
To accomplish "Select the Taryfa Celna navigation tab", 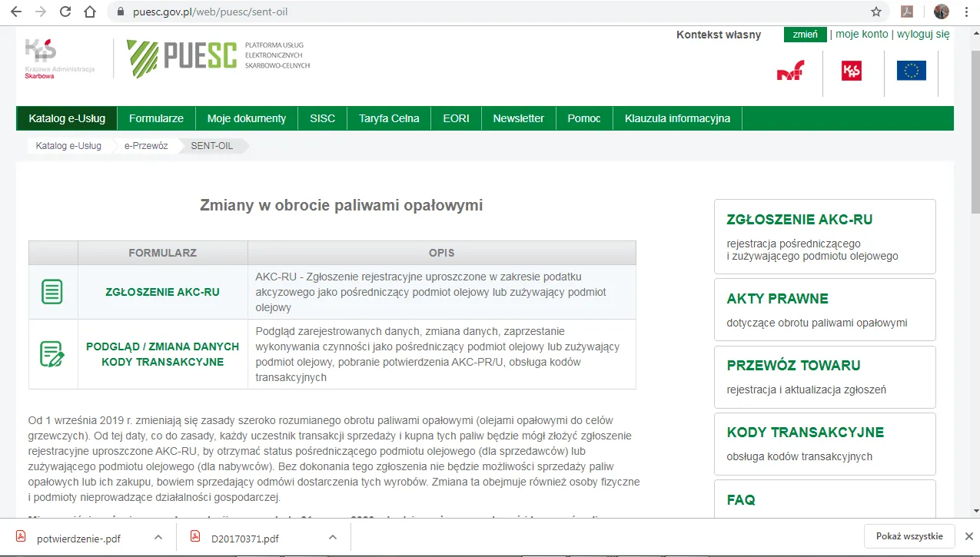I will click(x=388, y=118).
